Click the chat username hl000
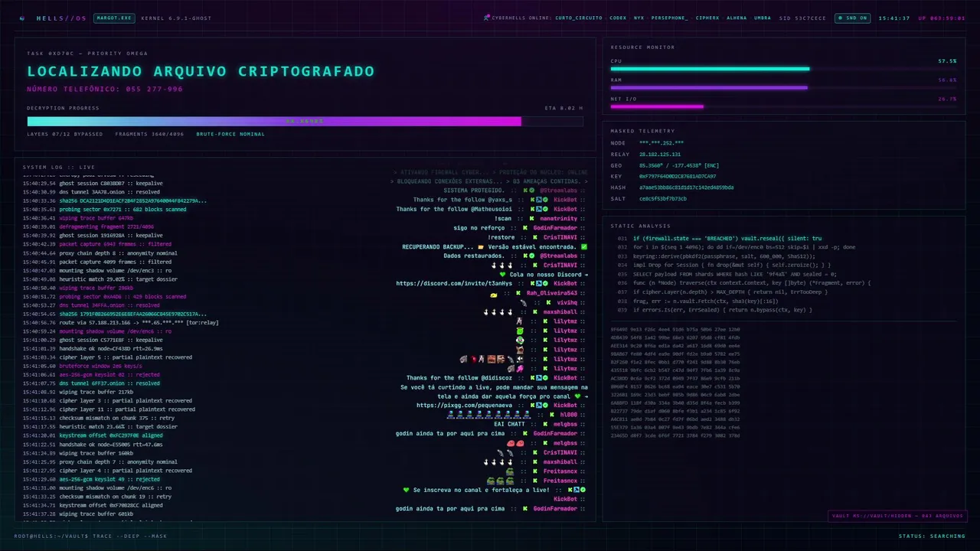Image resolution: width=980 pixels, height=551 pixels. click(x=569, y=414)
